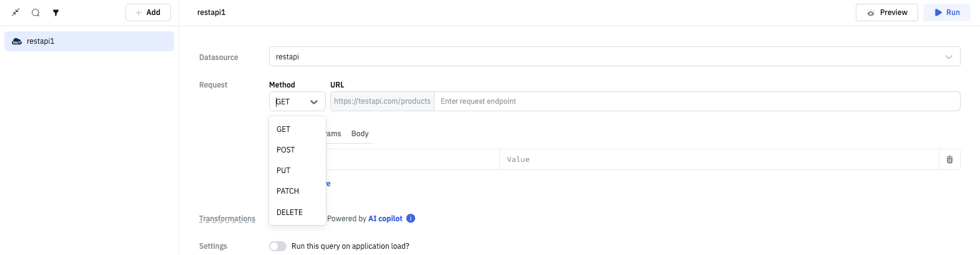Viewport: 980px width, 255px height.
Task: Pick GET in the method list
Action: click(283, 129)
